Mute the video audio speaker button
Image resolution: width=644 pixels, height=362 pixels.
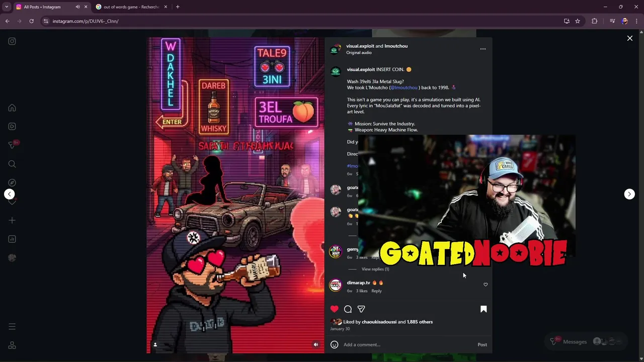pos(316,344)
